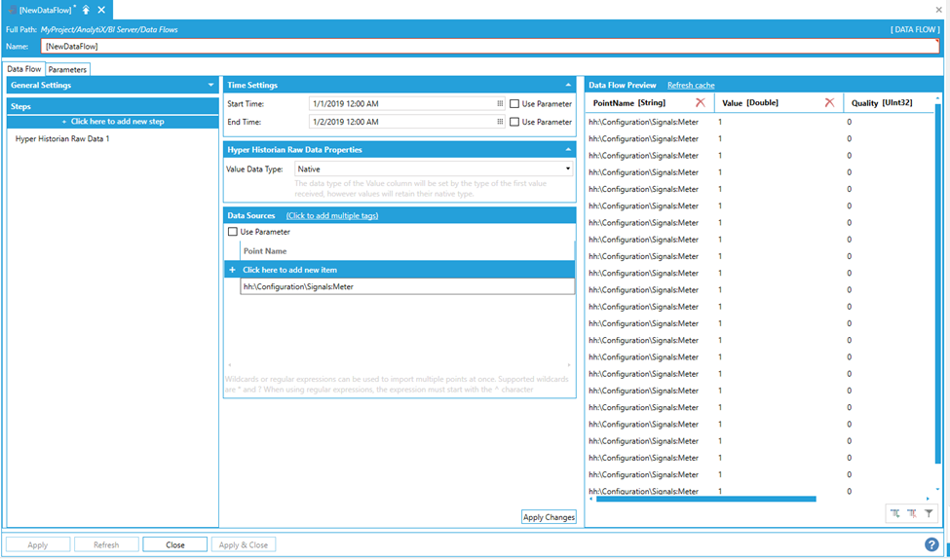Expand the General Settings section
Screen dimensions: 950x560
point(210,86)
